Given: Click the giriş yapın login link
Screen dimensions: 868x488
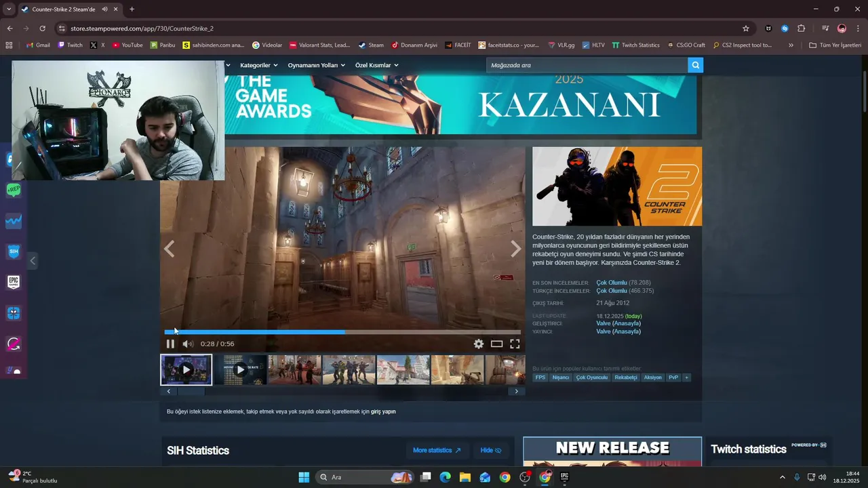Looking at the screenshot, I should pyautogui.click(x=383, y=411).
